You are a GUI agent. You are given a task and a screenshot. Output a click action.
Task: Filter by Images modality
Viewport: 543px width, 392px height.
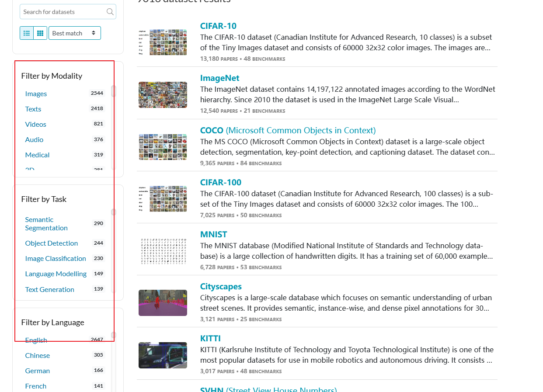(x=36, y=94)
